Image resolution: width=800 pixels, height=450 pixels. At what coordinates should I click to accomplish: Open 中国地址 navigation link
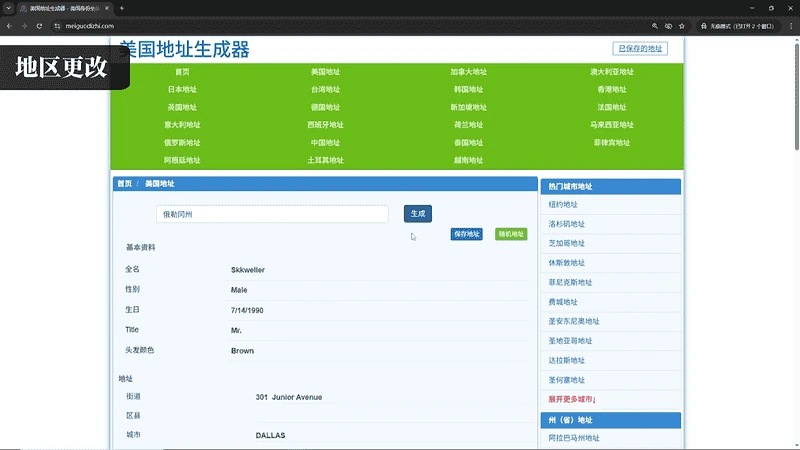point(326,142)
